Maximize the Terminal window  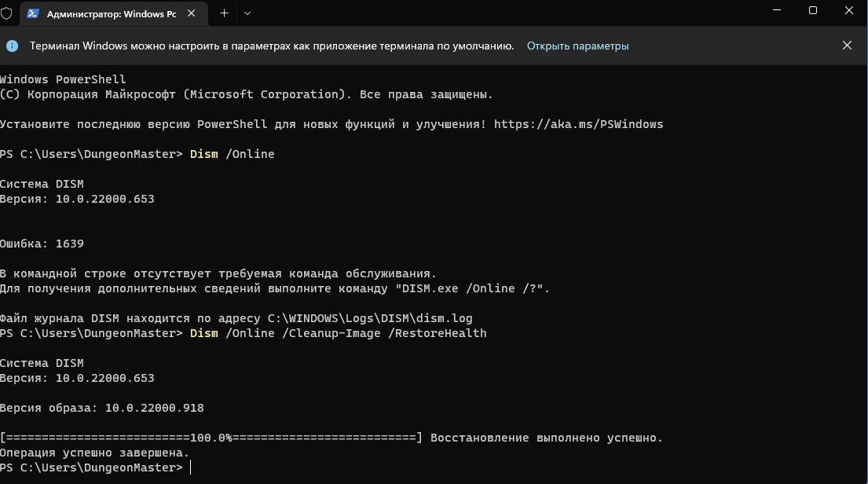coord(813,10)
